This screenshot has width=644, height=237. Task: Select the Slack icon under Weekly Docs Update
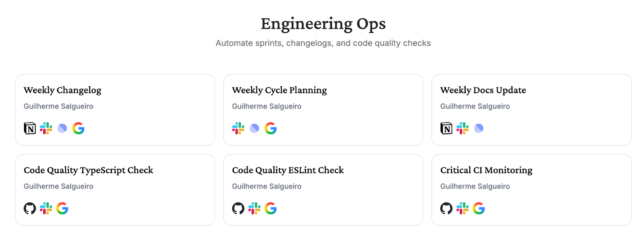tap(463, 129)
